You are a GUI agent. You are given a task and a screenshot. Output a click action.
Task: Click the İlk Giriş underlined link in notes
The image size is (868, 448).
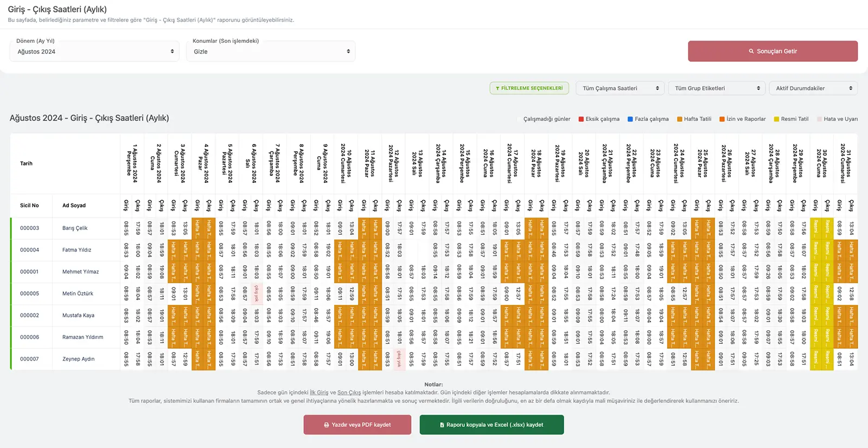click(319, 393)
